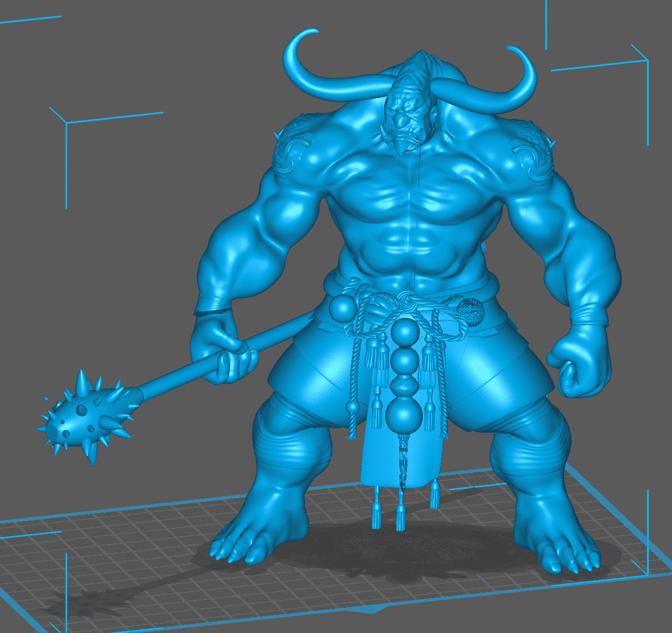The image size is (672, 633).
Task: Click the single large bead on the belt
Action: [344, 309]
